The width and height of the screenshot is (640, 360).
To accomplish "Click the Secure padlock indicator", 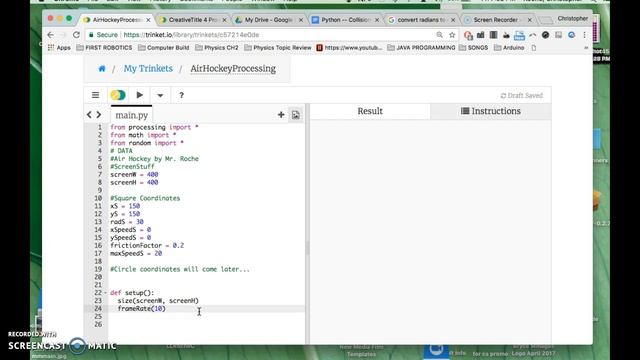I will click(x=103, y=35).
